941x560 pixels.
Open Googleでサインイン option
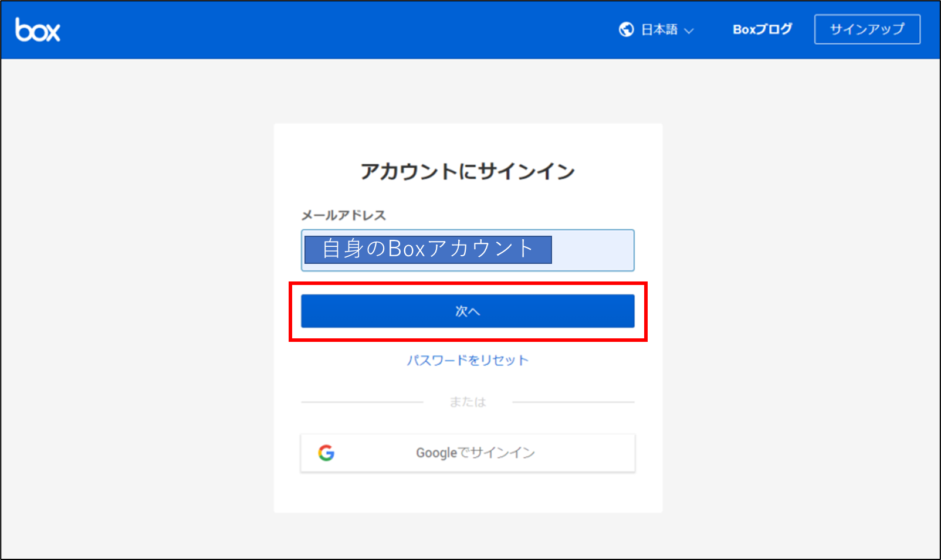point(468,452)
